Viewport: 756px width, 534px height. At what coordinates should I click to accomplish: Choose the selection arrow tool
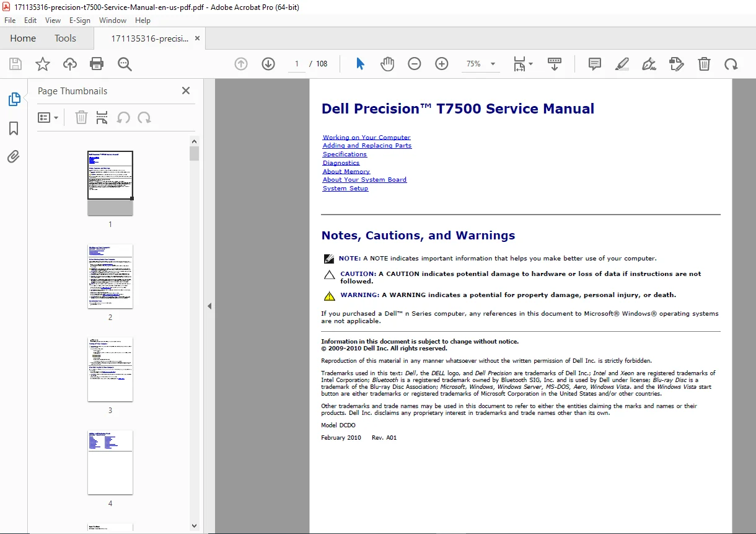360,64
